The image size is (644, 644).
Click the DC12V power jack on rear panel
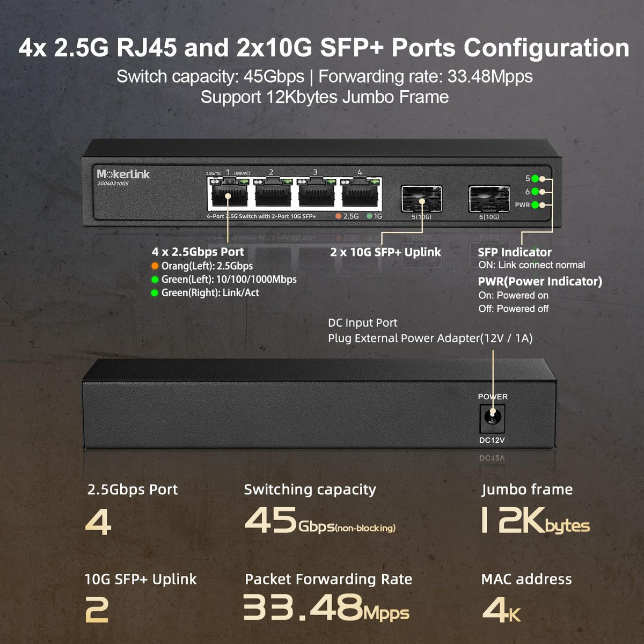pyautogui.click(x=492, y=417)
